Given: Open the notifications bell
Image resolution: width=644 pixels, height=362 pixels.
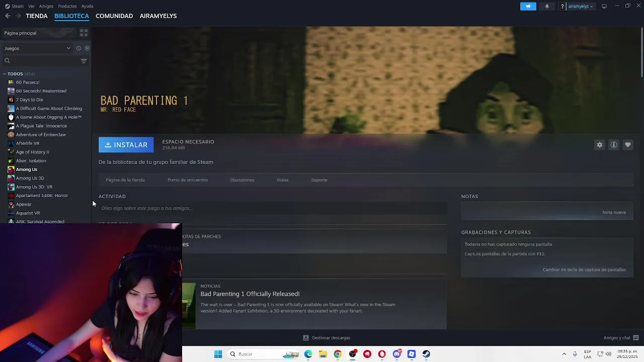Looking at the screenshot, I should click(x=547, y=6).
